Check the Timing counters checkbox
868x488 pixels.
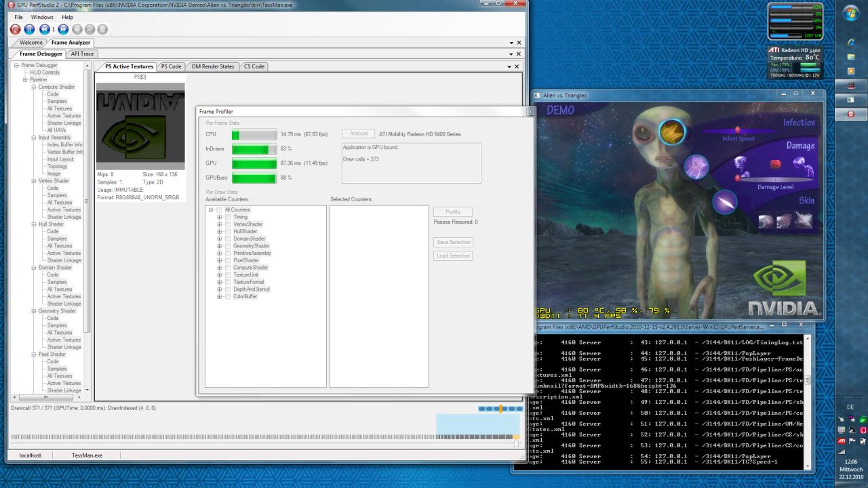(228, 217)
